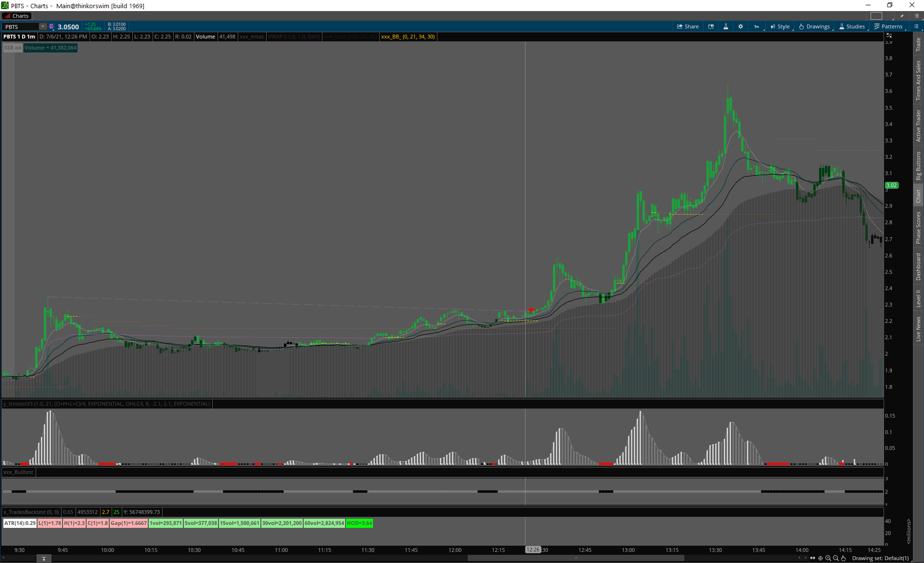This screenshot has height=563, width=924.
Task: Click the flask Edit Studies icon
Action: (726, 26)
